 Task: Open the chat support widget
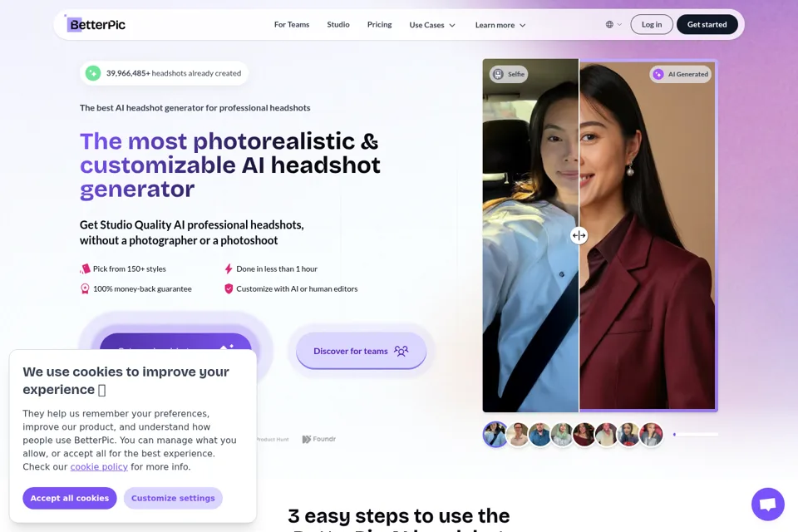(767, 504)
